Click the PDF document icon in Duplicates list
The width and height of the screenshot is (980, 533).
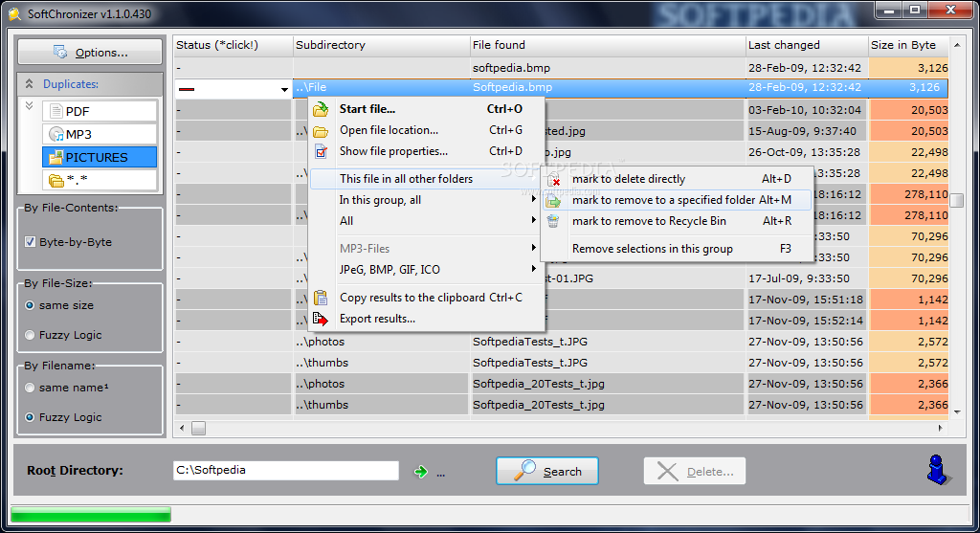click(56, 111)
